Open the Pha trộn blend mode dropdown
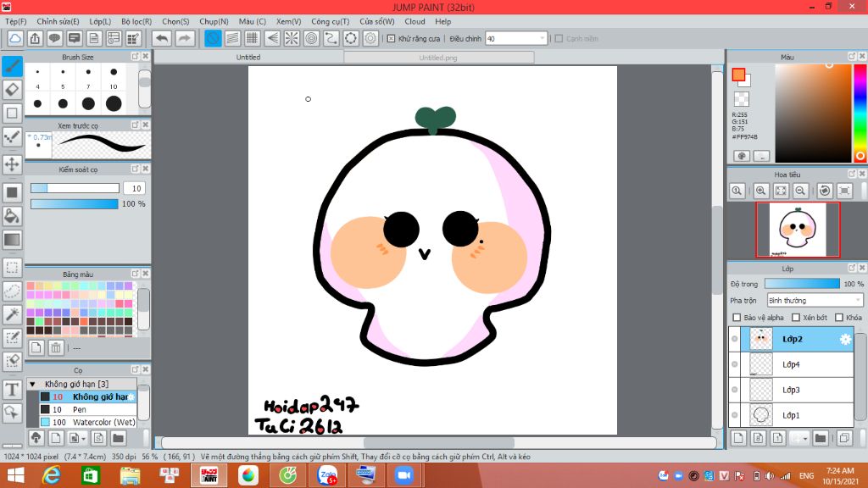 click(815, 301)
